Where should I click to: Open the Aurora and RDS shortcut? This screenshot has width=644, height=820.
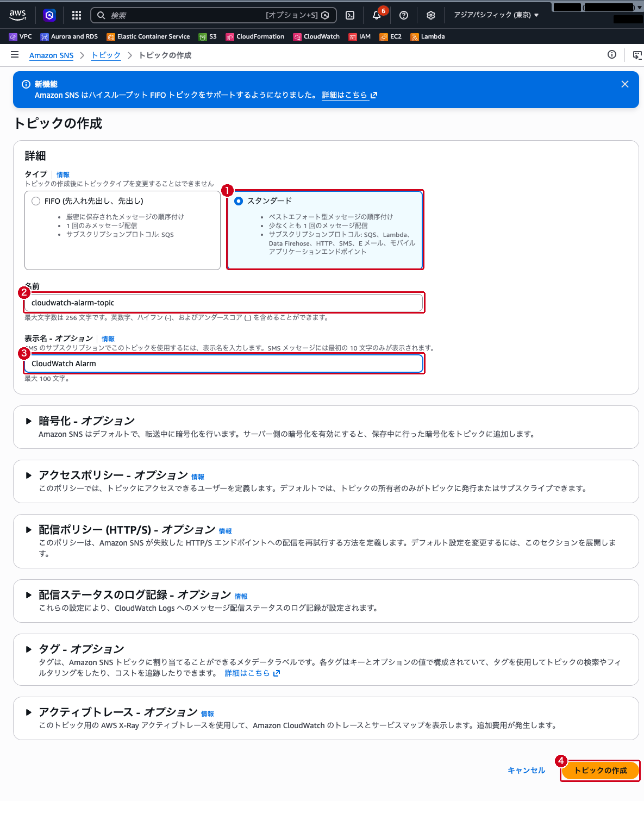coord(69,36)
